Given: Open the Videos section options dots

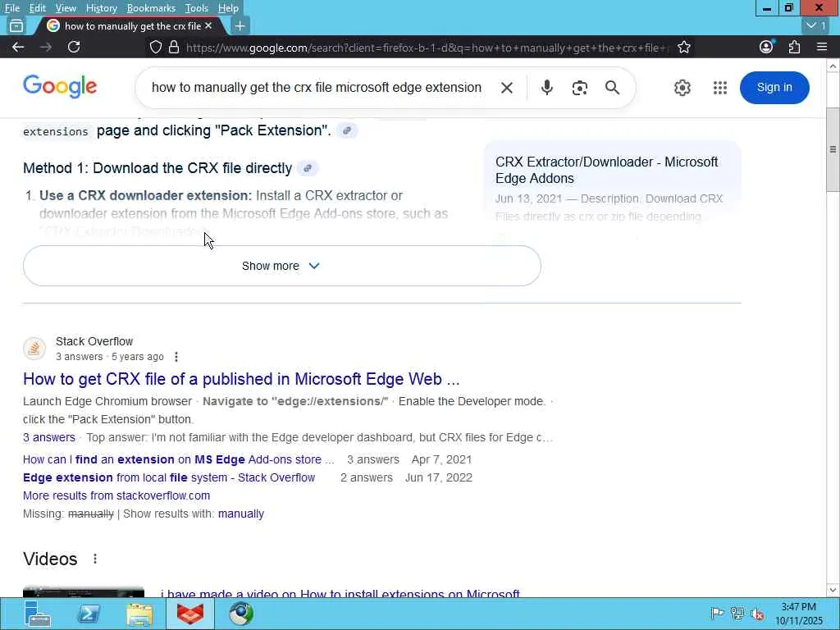Looking at the screenshot, I should pos(95,559).
